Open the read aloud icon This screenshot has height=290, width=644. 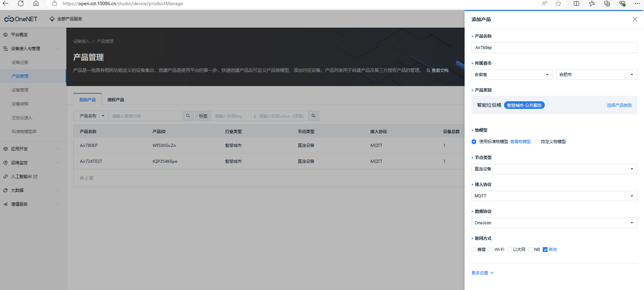click(x=544, y=3)
